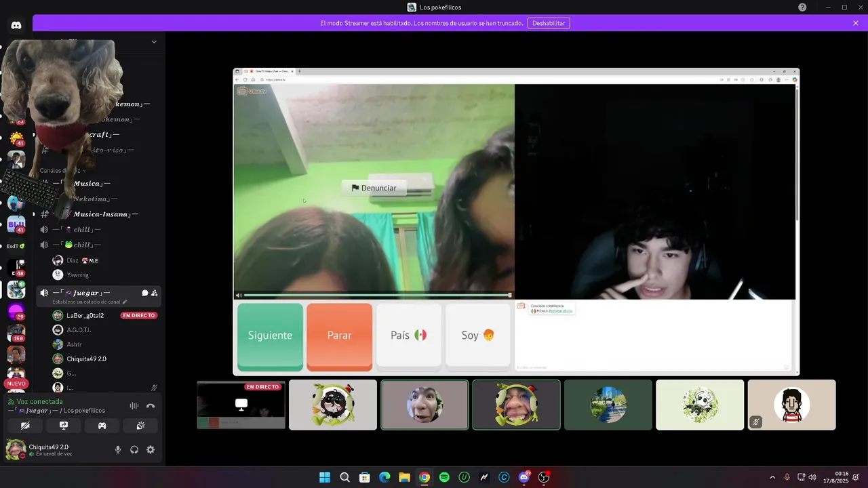868x488 pixels.
Task: Mute the stranger video speaker icon
Action: pos(239,295)
